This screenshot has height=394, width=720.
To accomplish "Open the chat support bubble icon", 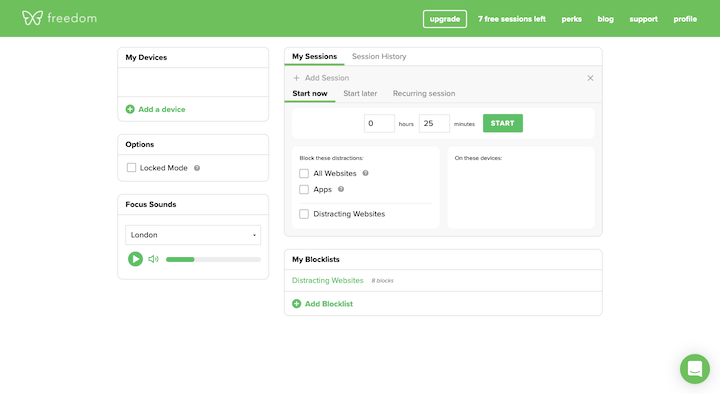I will (x=695, y=369).
